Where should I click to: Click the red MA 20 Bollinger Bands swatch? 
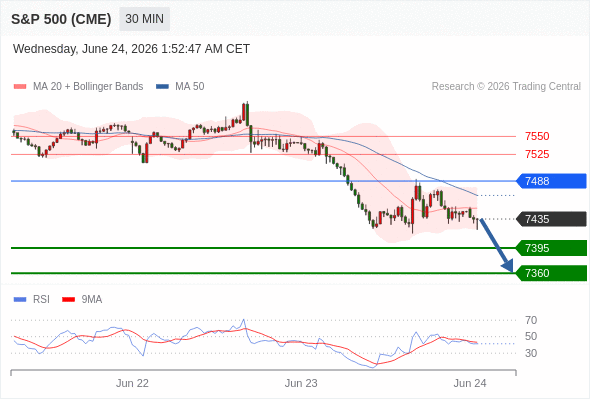click(20, 87)
